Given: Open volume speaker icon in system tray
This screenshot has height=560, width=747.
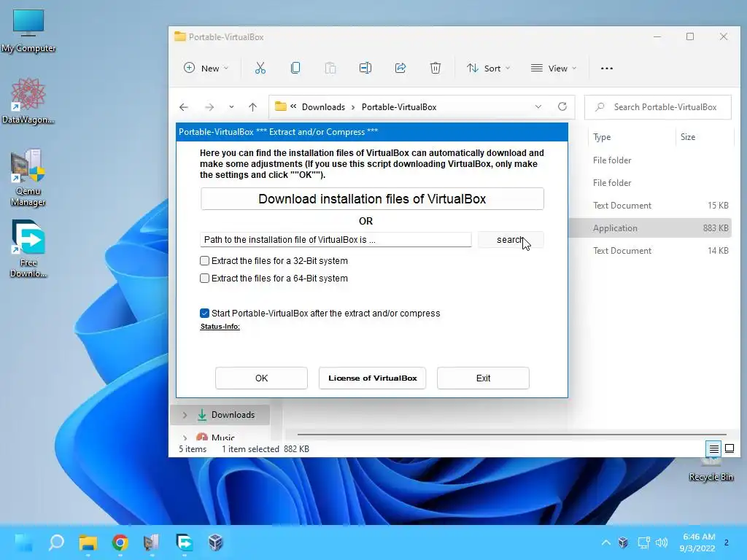Looking at the screenshot, I should pos(661,542).
